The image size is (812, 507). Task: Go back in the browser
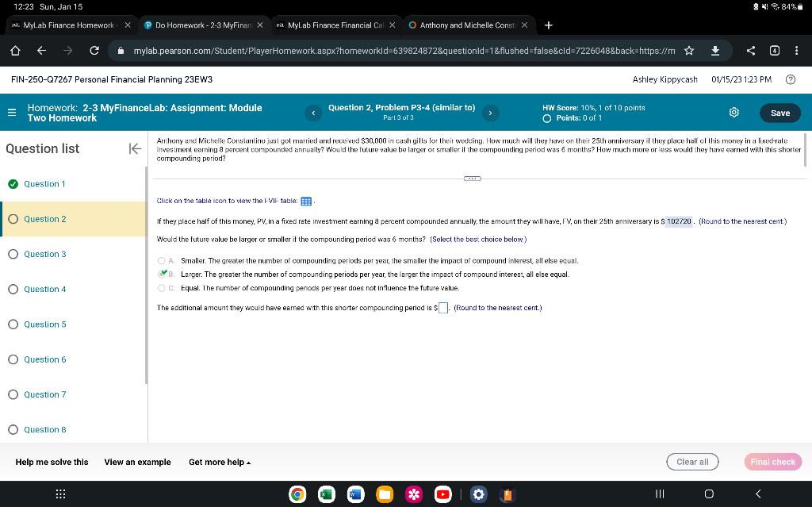coord(42,50)
